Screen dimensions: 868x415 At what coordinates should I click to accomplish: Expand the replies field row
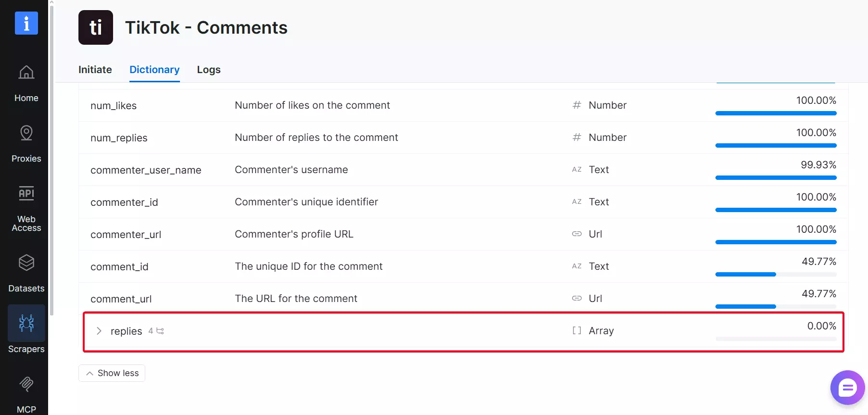point(99,331)
